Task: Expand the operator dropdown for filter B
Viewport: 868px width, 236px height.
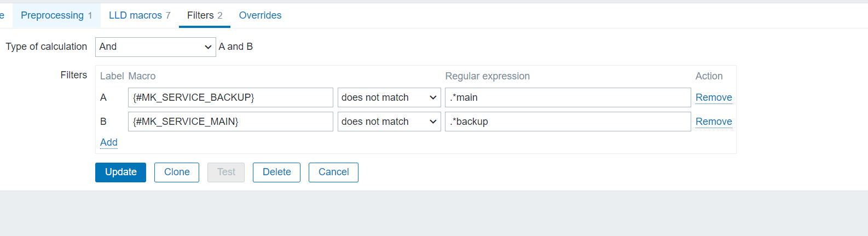Action: point(389,122)
